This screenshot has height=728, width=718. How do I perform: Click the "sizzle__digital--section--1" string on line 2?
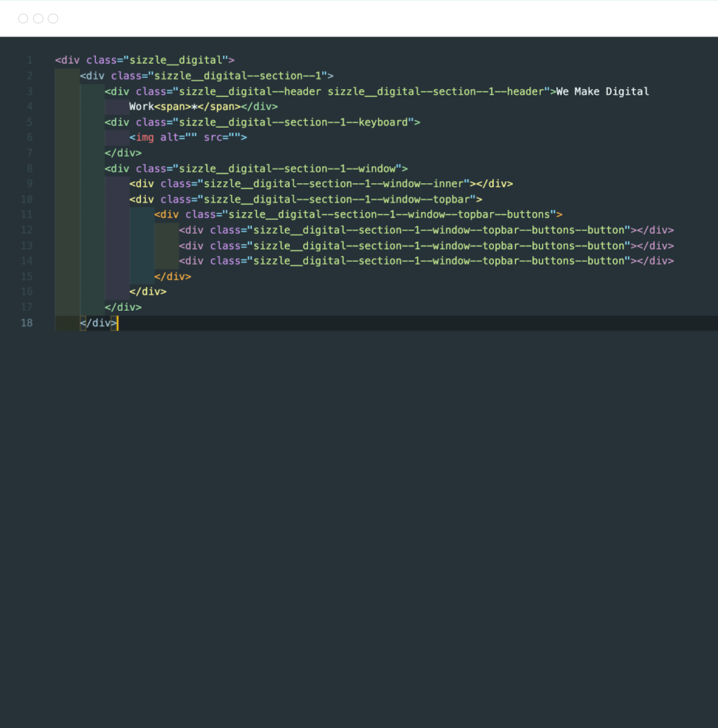[238, 76]
